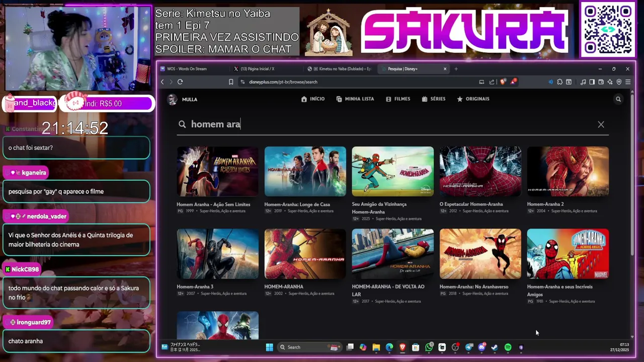Click the 'Homem-Aranha 2' title text
This screenshot has height=362, width=644.
tap(545, 204)
